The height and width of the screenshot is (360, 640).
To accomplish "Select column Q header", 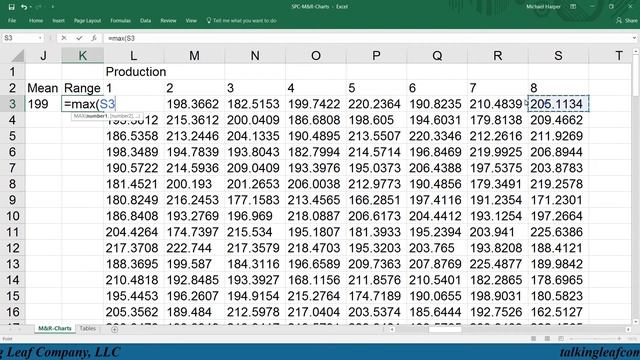I will pyautogui.click(x=437, y=56).
